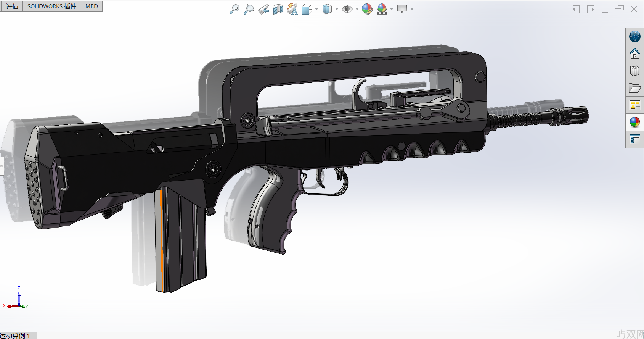Restore down the document window
The width and height of the screenshot is (644, 339).
coord(620,9)
